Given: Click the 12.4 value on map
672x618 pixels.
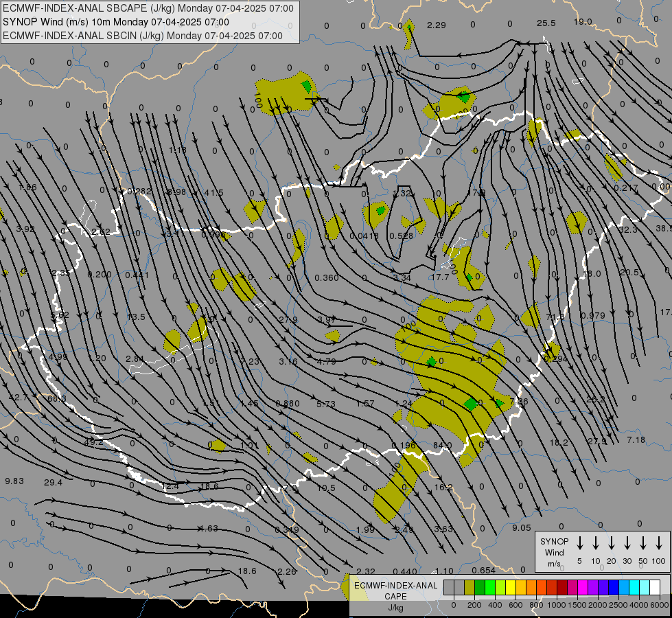Looking at the screenshot, I should pyautogui.click(x=170, y=486).
